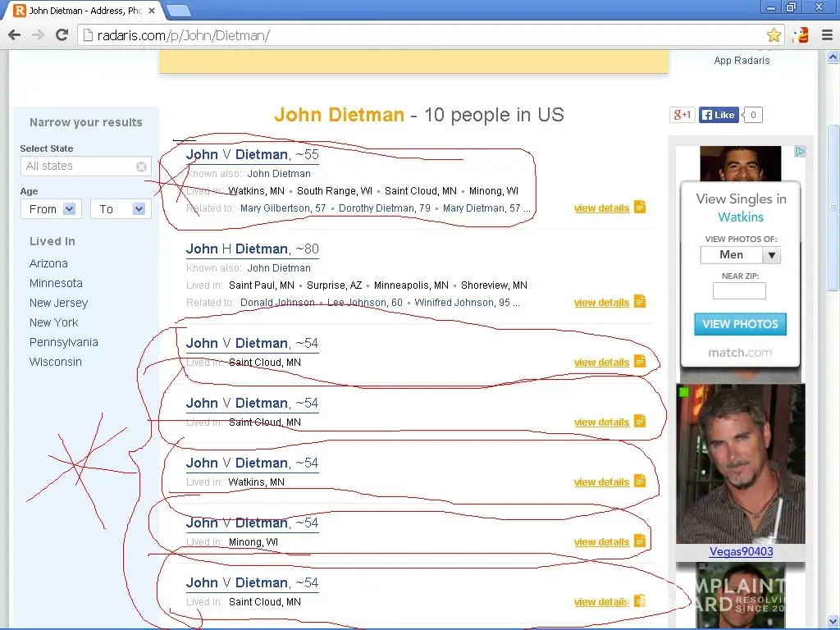Image resolution: width=840 pixels, height=630 pixels.
Task: Click the Near Zip input field
Action: pos(739,290)
